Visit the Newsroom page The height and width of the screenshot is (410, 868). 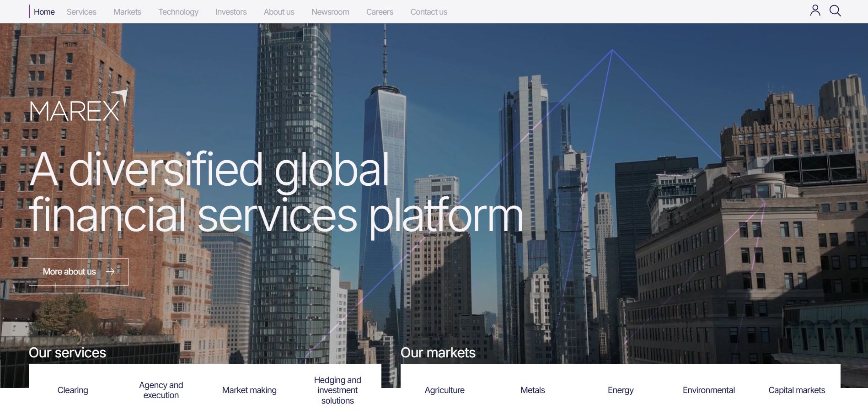point(330,12)
